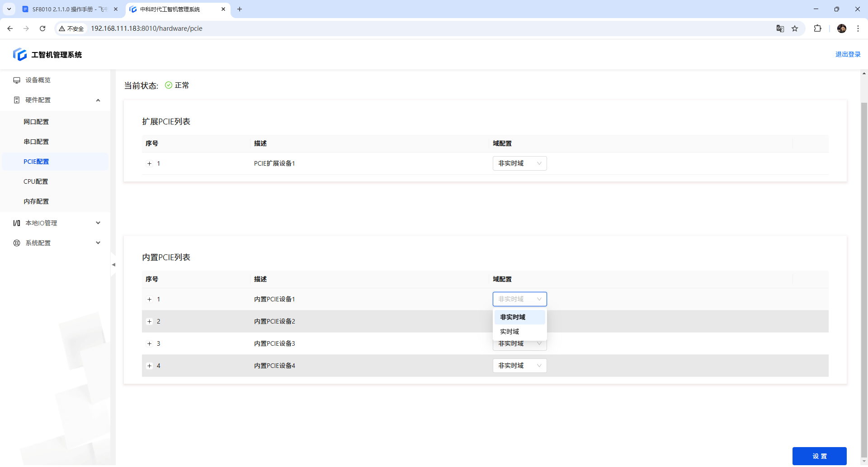Bookmark this page with the star icon

(x=795, y=29)
